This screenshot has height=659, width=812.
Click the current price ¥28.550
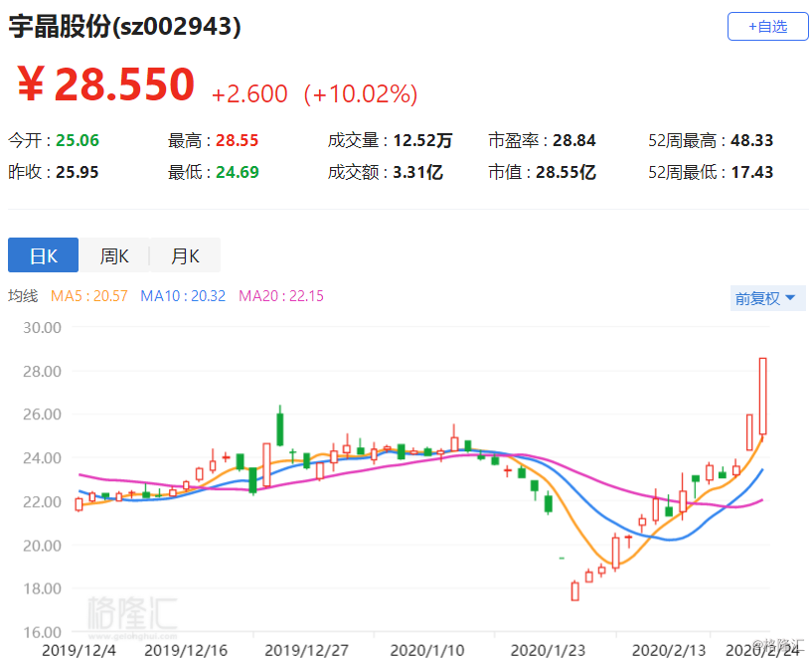(105, 83)
